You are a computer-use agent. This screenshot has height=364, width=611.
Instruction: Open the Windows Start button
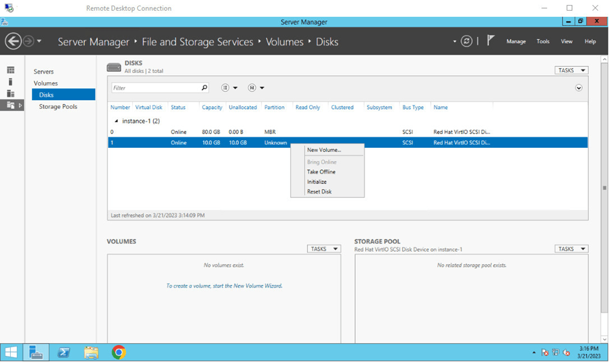(11, 352)
